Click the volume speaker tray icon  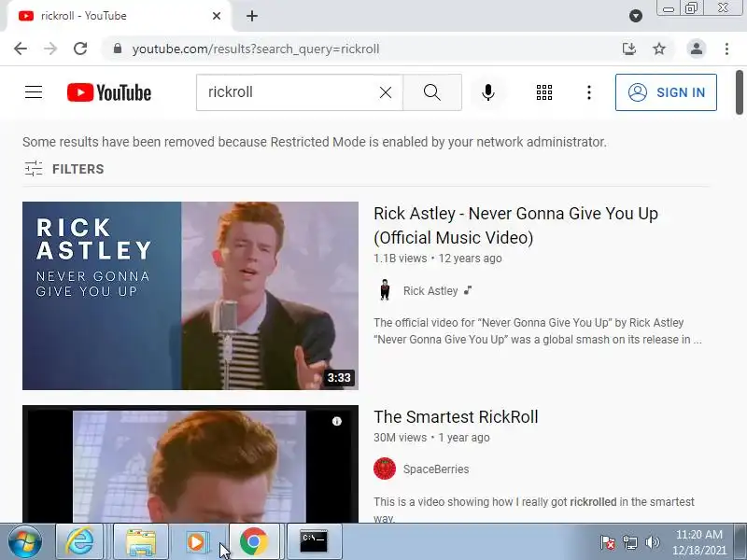[x=652, y=542]
